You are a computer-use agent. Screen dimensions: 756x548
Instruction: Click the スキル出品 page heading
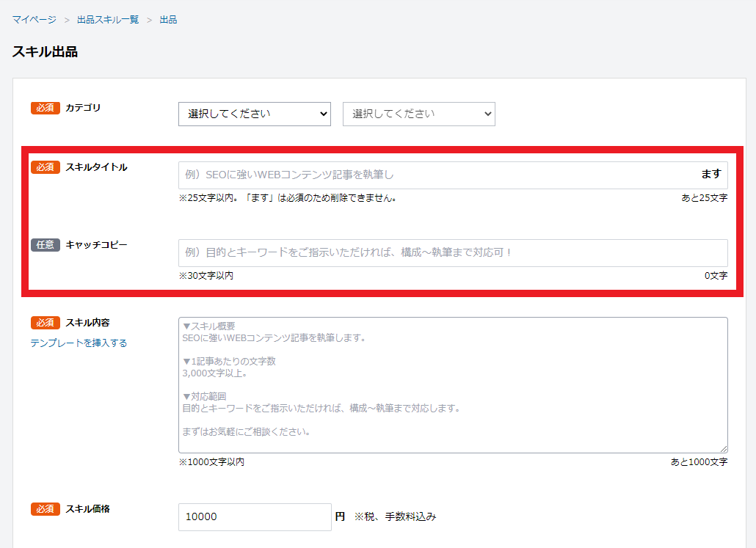(45, 52)
